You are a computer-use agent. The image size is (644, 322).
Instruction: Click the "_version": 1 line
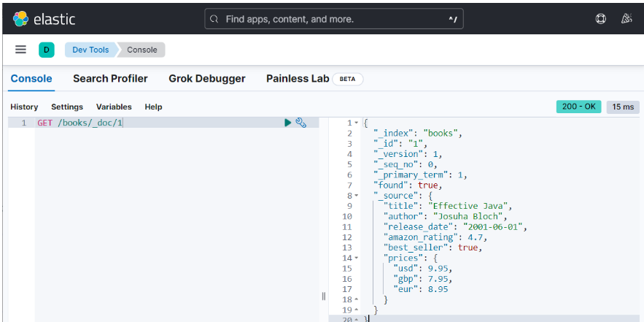(408, 154)
